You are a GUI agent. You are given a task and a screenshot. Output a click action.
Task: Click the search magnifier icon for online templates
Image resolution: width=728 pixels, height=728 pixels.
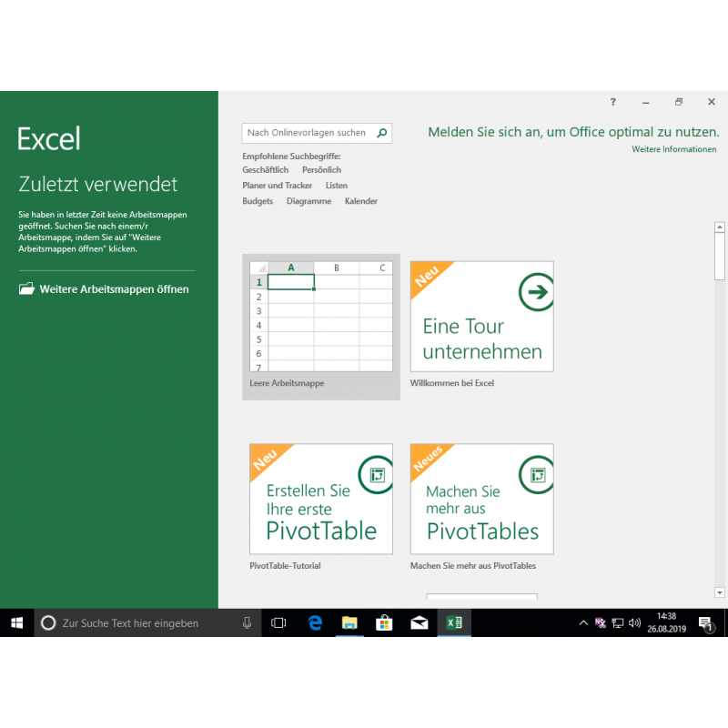(381, 133)
